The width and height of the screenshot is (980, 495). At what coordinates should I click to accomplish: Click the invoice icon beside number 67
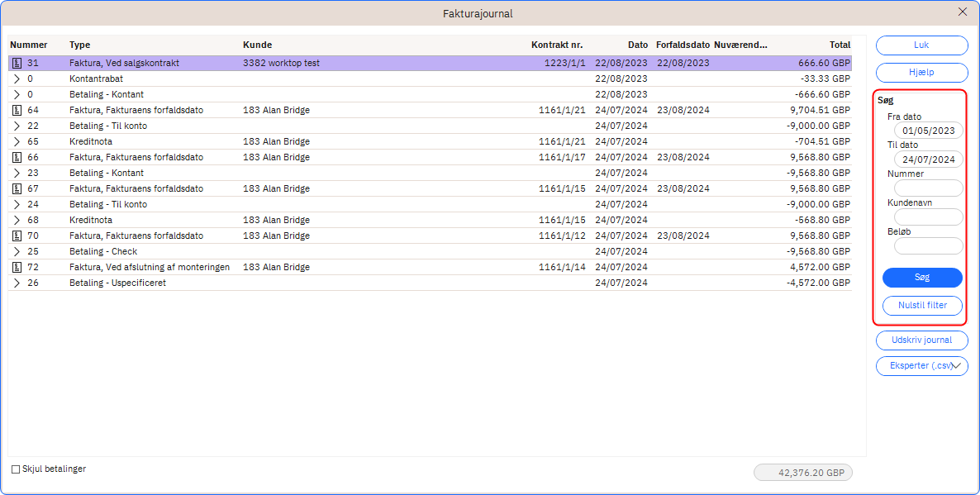(17, 188)
